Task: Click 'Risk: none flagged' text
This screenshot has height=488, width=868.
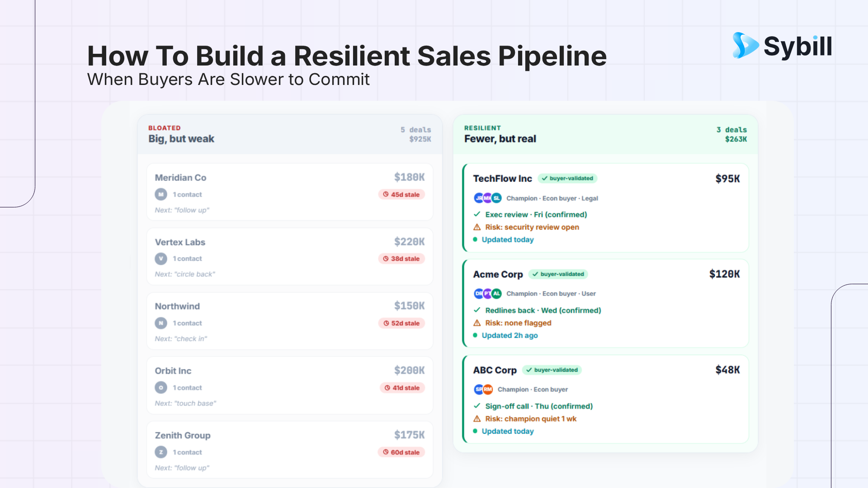Action: 518,323
